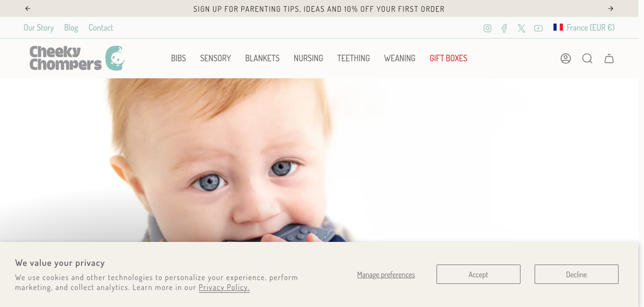644x307 pixels.
Task: Open the YouTube icon link
Action: 538,28
